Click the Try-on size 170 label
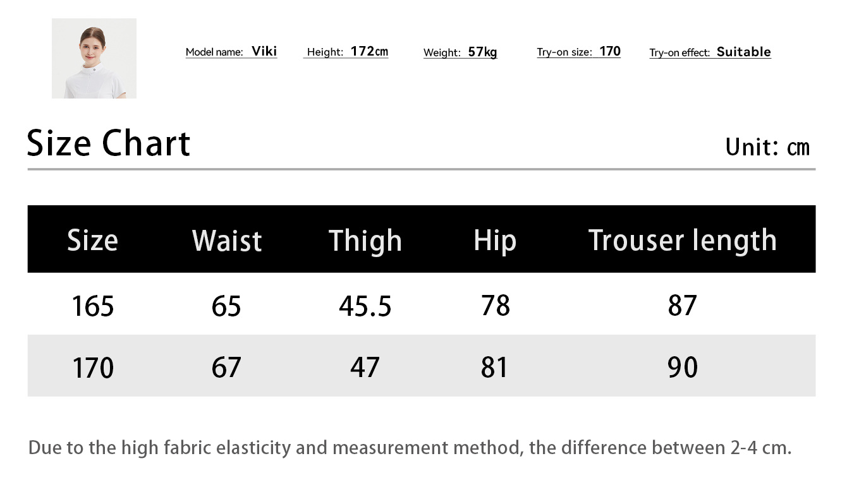847x504 pixels. click(578, 52)
